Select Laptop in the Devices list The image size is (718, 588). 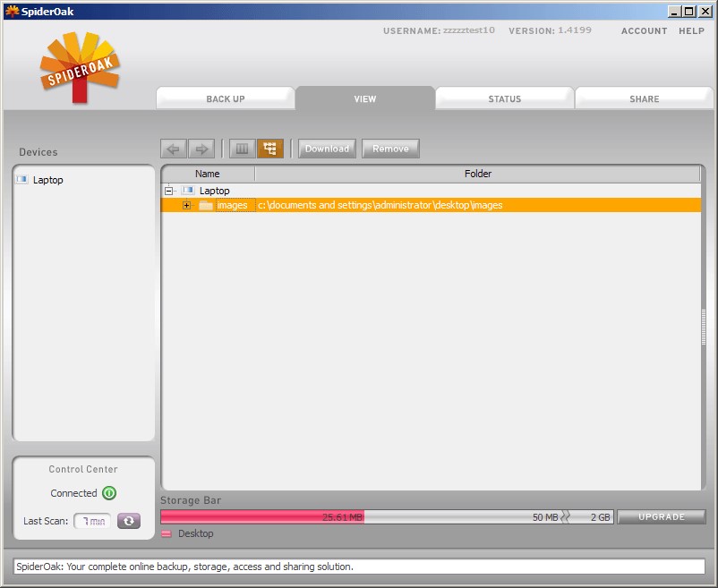point(48,180)
